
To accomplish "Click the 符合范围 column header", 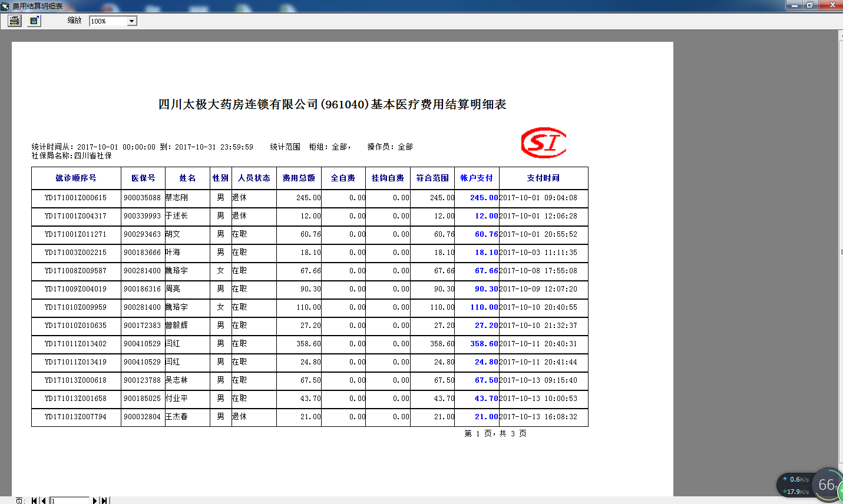I will [432, 178].
